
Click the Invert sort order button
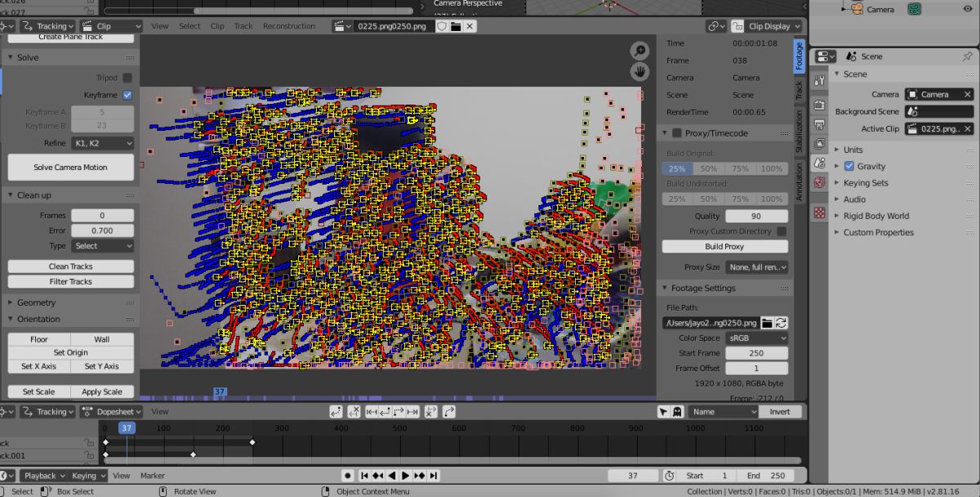780,412
